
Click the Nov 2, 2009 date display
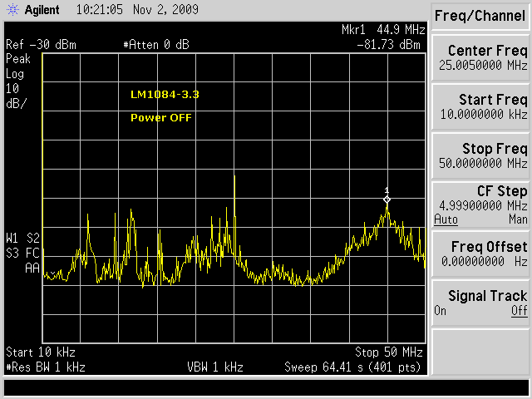coord(165,9)
